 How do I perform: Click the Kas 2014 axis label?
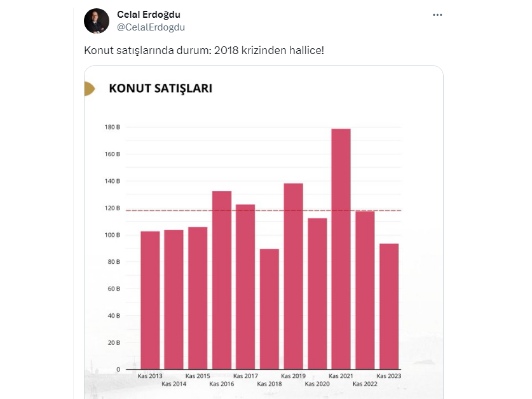point(174,384)
